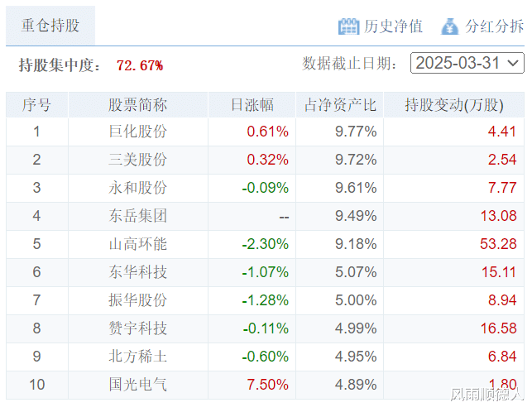Click net asset ratio 9.18%
This screenshot has height=412, width=532.
356,244
